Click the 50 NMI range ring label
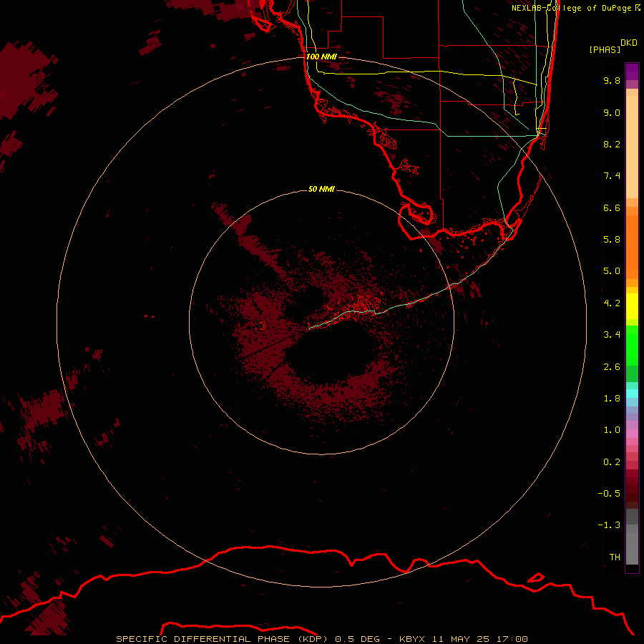Image resolution: width=644 pixels, height=644 pixels. (321, 189)
